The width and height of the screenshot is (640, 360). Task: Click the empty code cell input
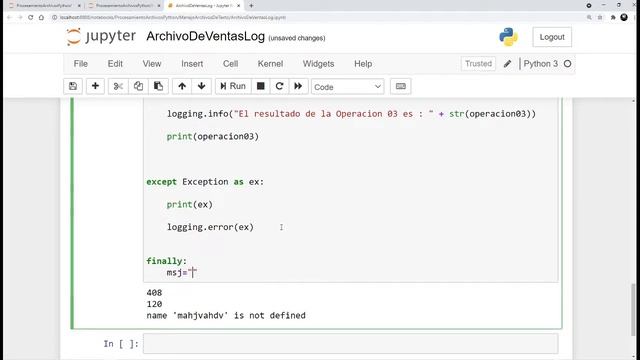[350, 344]
